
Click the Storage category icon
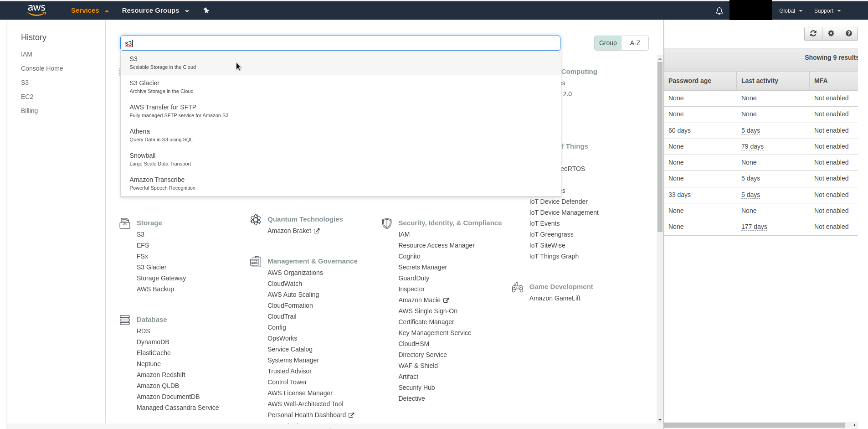[x=125, y=223]
